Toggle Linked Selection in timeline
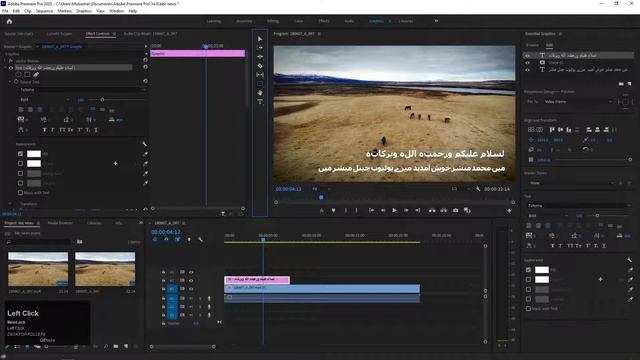 click(178, 240)
